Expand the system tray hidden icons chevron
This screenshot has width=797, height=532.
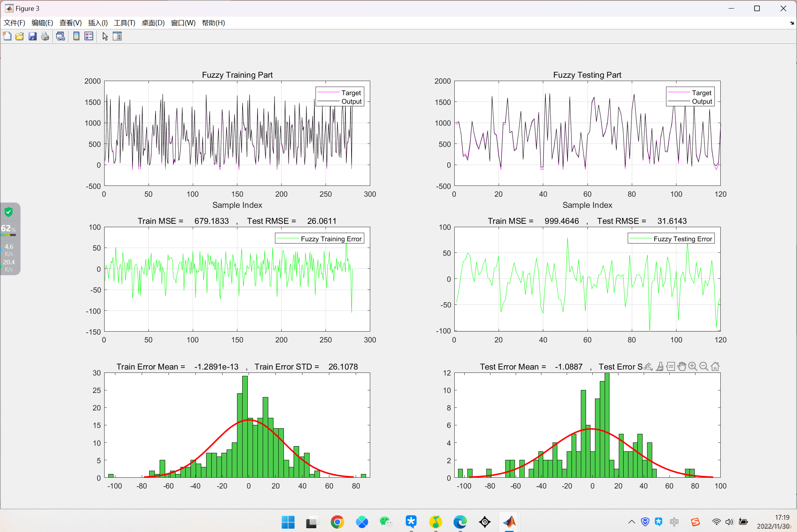631,522
